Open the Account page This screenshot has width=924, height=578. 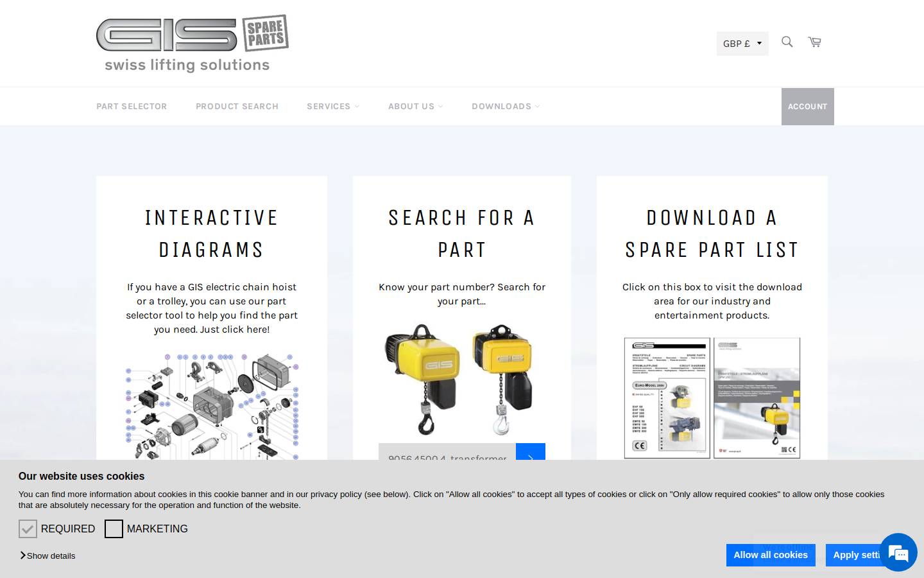(x=807, y=107)
